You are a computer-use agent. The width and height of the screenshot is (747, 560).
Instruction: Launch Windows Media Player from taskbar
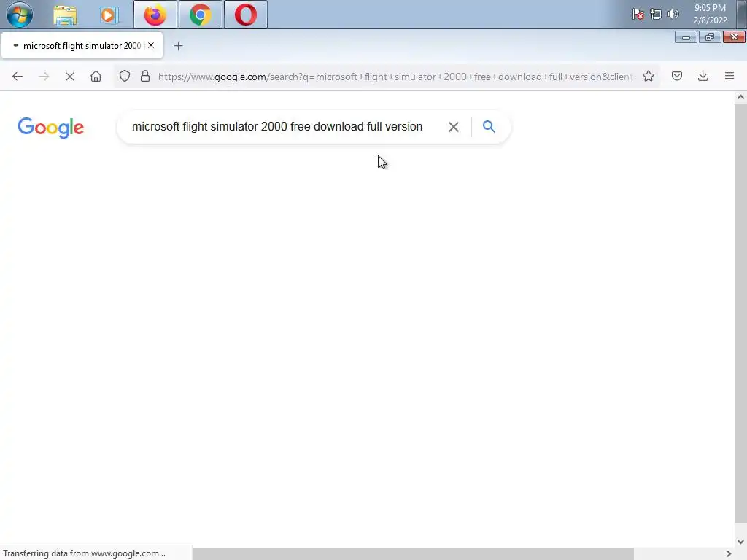click(x=109, y=15)
